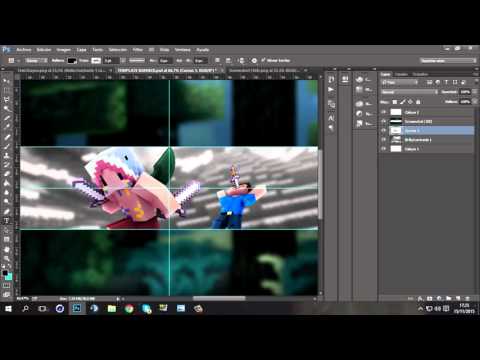Viewport: 480px width, 360px height.
Task: Switch to the Canales tab
Action: pyautogui.click(x=401, y=74)
